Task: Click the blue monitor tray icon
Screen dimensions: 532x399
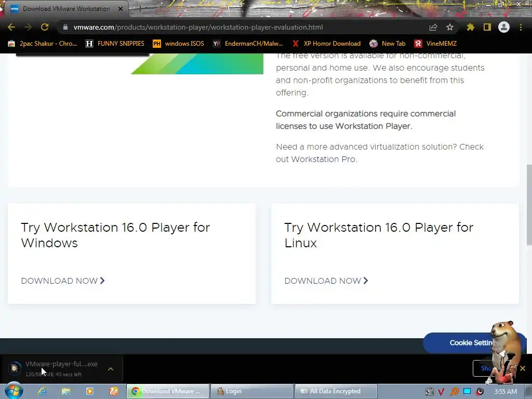Action: click(467, 391)
